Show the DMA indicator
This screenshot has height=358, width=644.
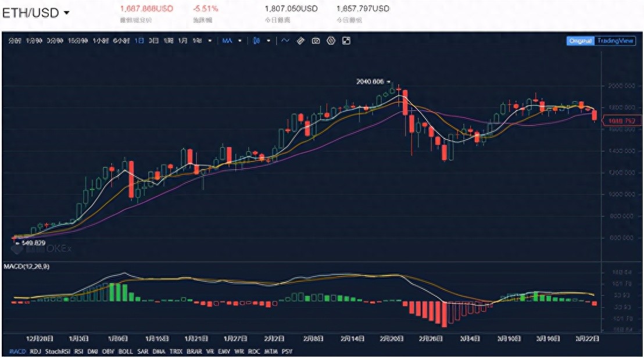coord(159,352)
